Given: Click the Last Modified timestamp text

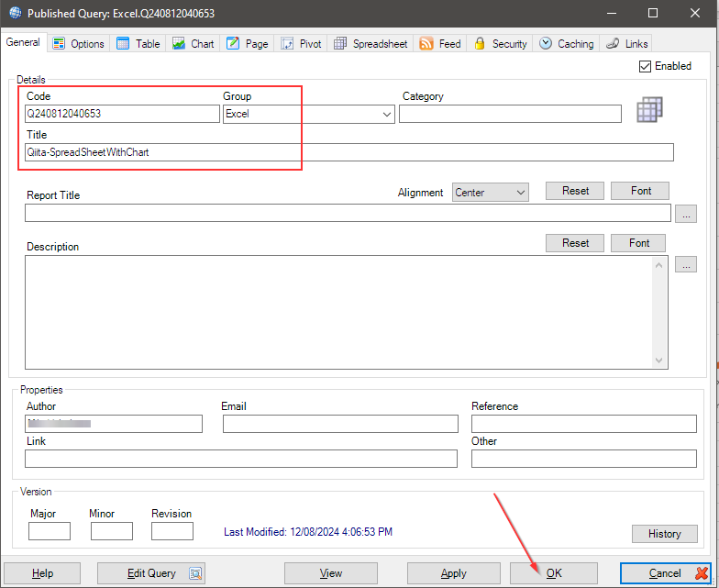Looking at the screenshot, I should coord(308,532).
